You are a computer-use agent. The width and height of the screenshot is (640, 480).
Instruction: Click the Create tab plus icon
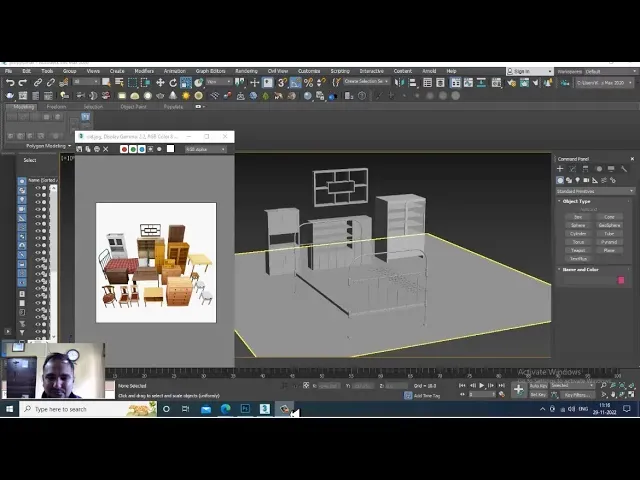[561, 169]
